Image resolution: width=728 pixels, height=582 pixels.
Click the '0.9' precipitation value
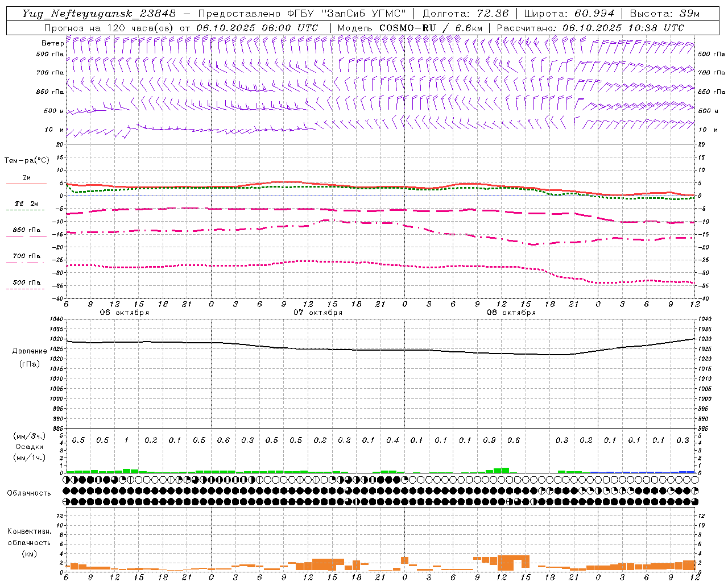[489, 440]
